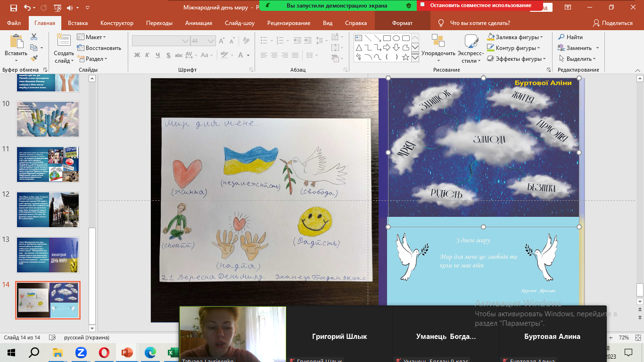The height and width of the screenshot is (362, 644).
Task: Toggle justify text alignment
Action: (x=295, y=55)
